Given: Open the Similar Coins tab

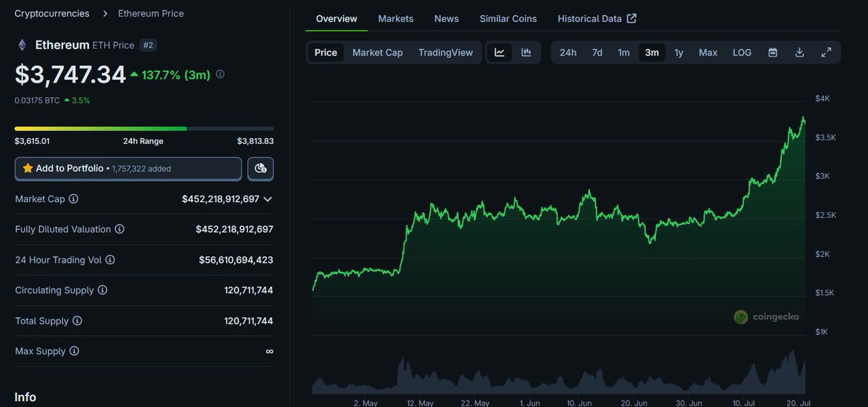Looking at the screenshot, I should 509,18.
